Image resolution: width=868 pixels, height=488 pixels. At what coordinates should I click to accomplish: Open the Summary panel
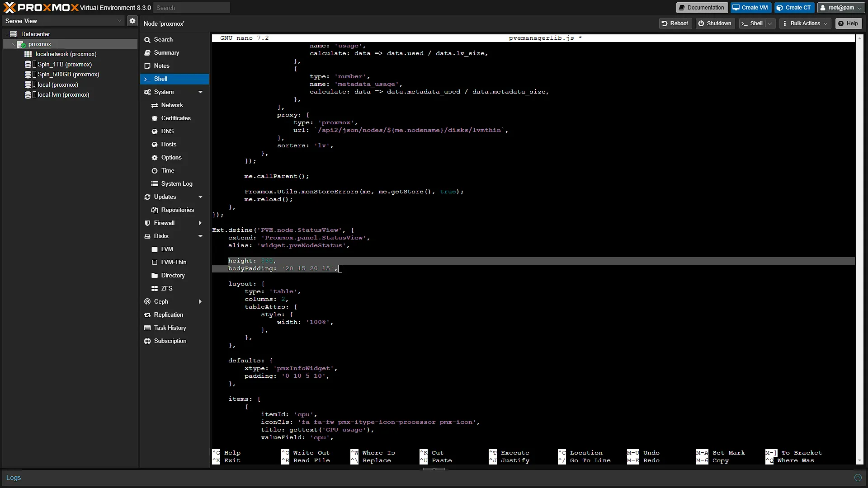pyautogui.click(x=175, y=53)
